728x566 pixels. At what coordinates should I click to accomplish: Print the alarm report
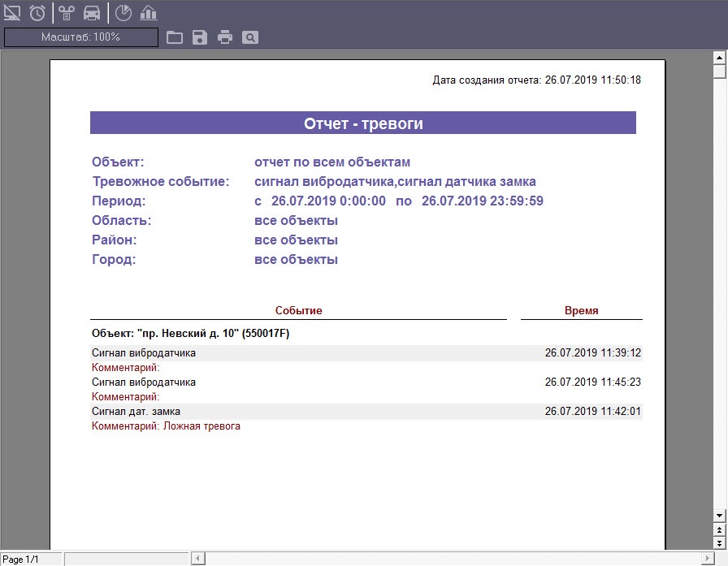pyautogui.click(x=225, y=37)
